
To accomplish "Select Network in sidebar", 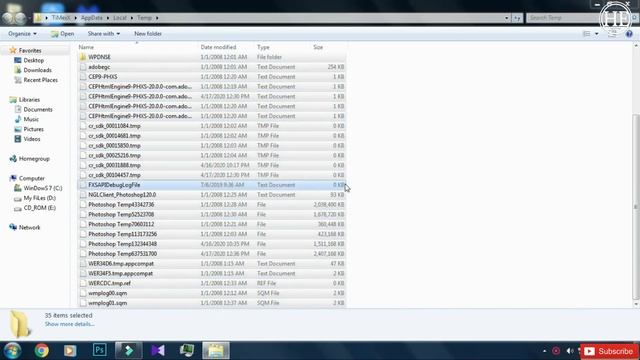I will click(29, 227).
